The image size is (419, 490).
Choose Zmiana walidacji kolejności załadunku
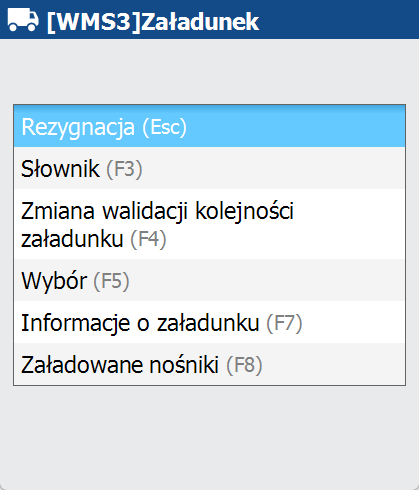209,224
